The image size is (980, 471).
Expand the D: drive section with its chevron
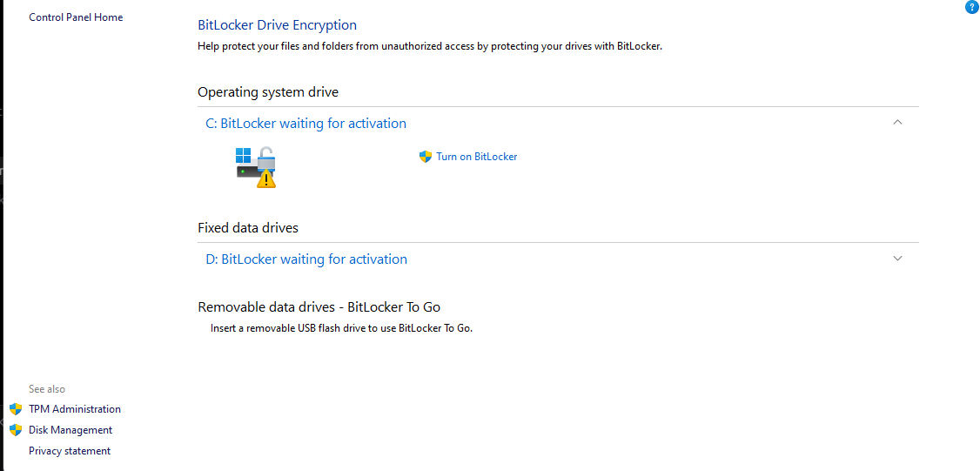click(x=897, y=259)
